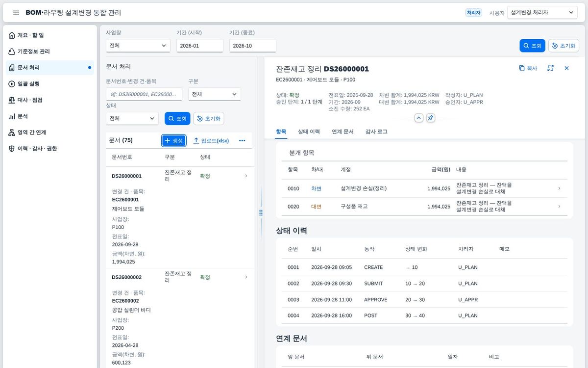588x368 pixels.
Task: Click the top blue 조회 search button
Action: (532, 46)
